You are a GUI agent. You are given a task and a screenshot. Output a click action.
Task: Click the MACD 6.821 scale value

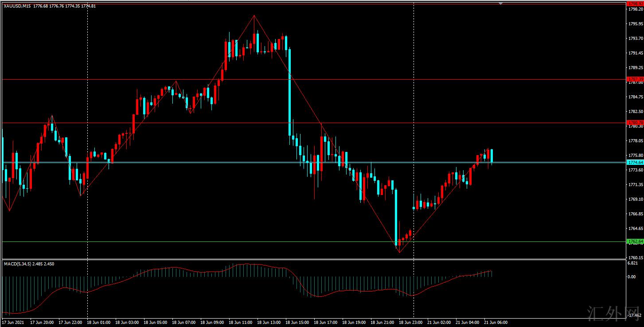pyautogui.click(x=632, y=263)
